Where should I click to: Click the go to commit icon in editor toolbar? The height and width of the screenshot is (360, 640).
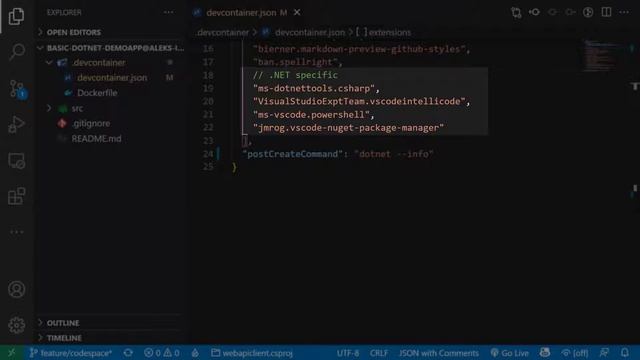[534, 13]
